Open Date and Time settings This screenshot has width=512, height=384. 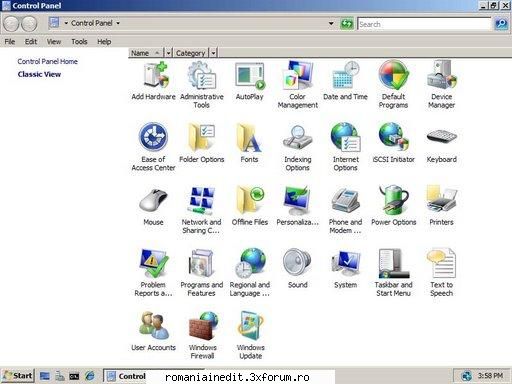click(345, 81)
